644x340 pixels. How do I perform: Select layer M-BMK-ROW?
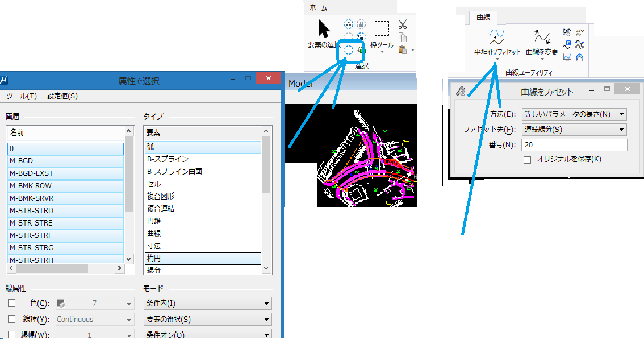pos(65,185)
